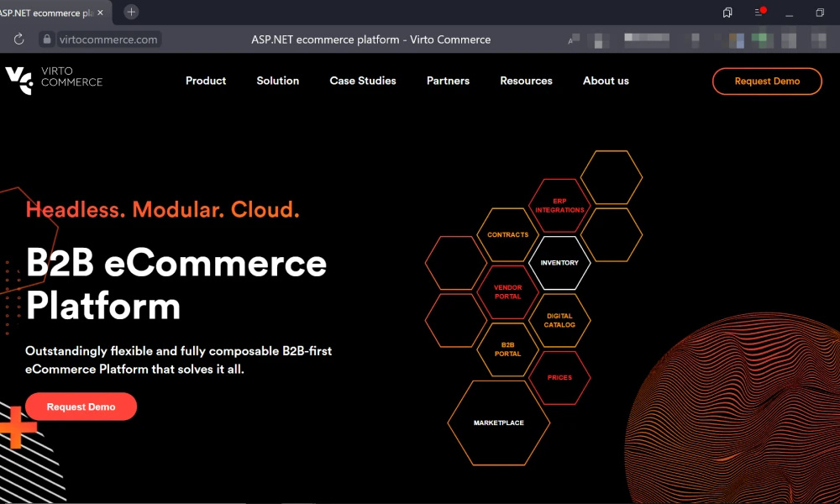Click the 'Outstandingly flexible and fully composable' paragraph
Image resolution: width=840 pixels, height=504 pixels.
click(178, 360)
